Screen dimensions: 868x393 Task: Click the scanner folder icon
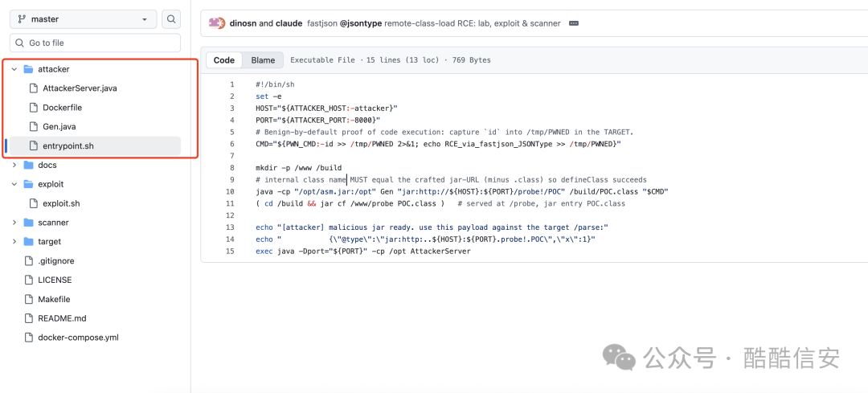(x=28, y=223)
